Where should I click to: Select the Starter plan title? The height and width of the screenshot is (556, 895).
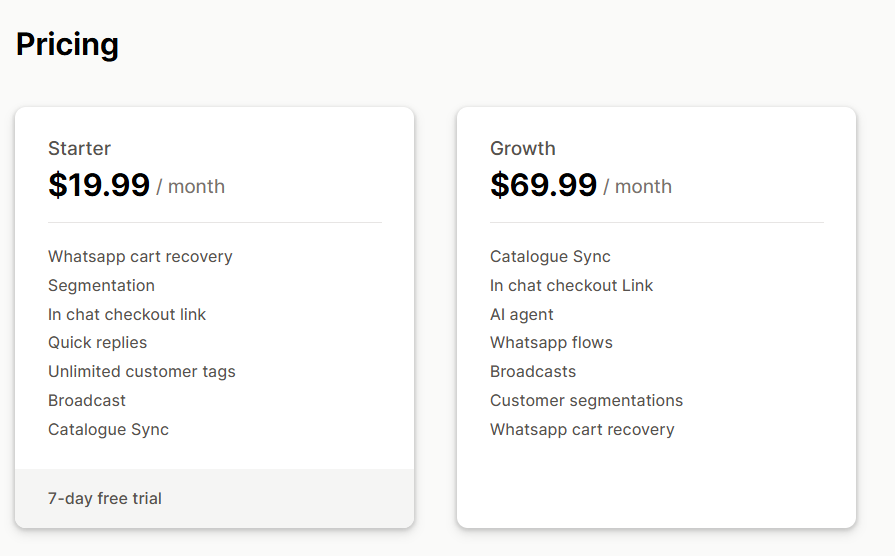coord(79,149)
